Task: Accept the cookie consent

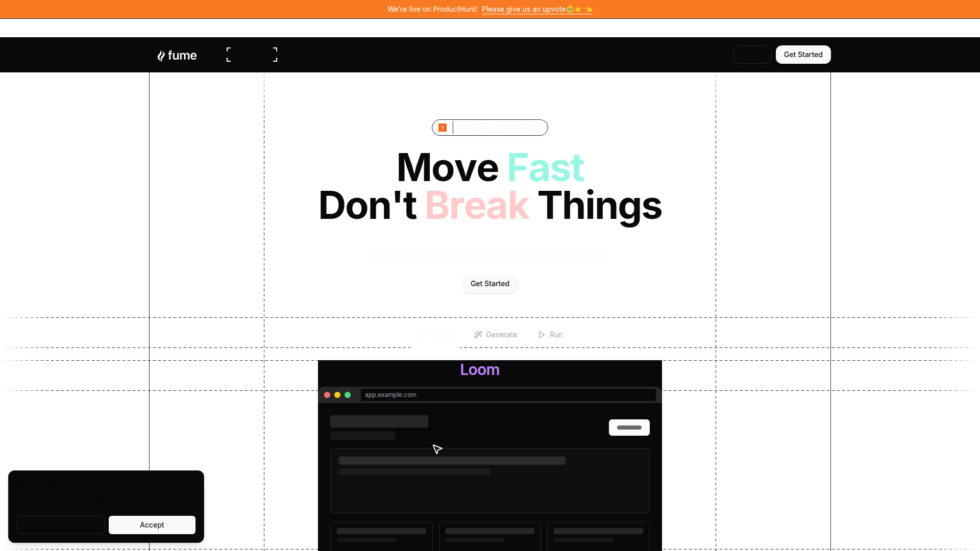Action: point(152,525)
